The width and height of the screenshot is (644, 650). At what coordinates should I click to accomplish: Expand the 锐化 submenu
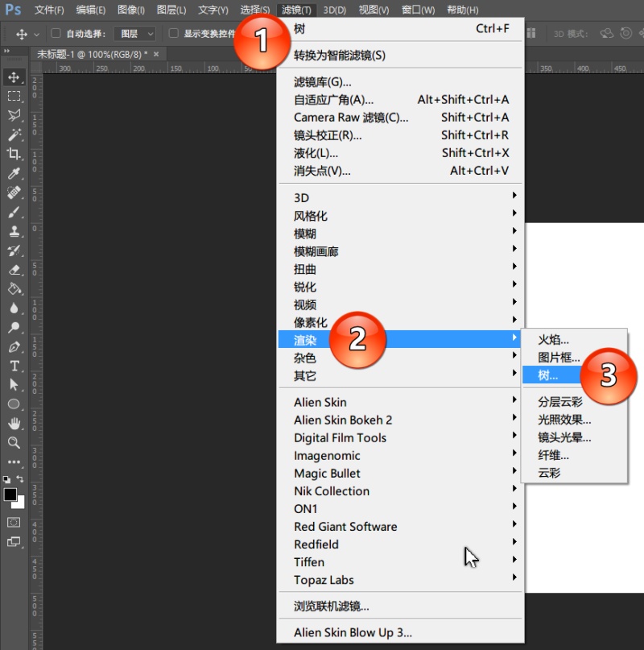[x=400, y=287]
